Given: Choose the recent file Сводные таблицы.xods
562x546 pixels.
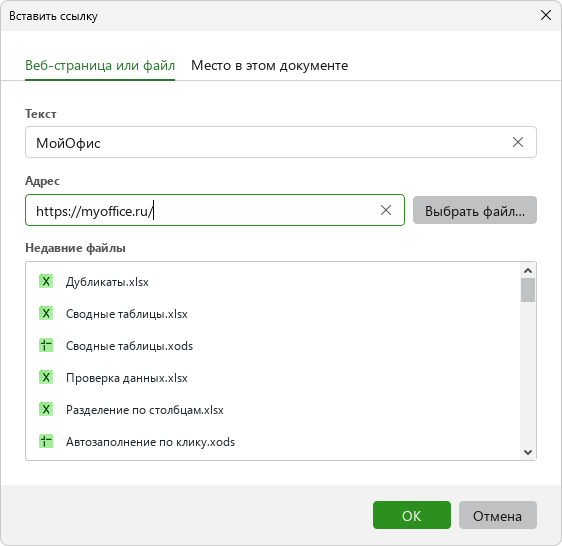Looking at the screenshot, I should (273, 346).
